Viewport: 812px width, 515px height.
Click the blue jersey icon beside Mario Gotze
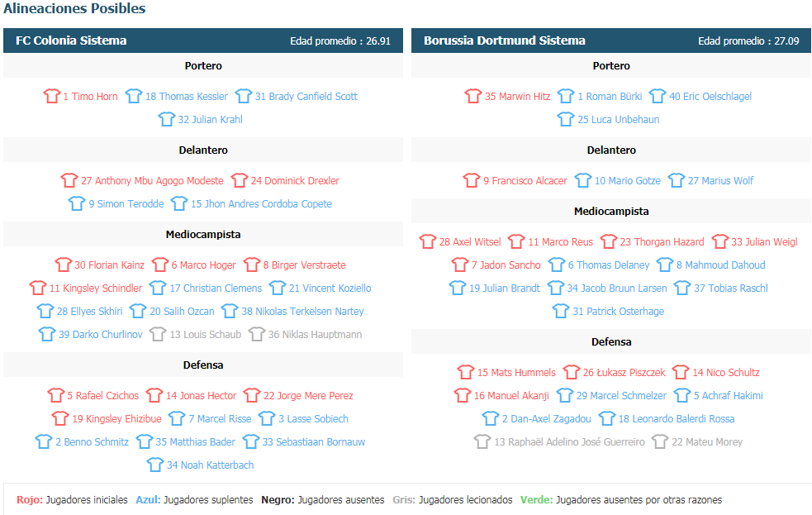pyautogui.click(x=583, y=180)
